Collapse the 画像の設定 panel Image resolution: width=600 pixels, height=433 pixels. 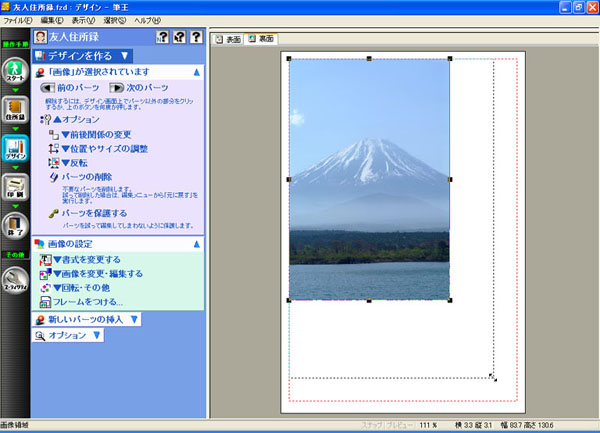click(x=197, y=243)
